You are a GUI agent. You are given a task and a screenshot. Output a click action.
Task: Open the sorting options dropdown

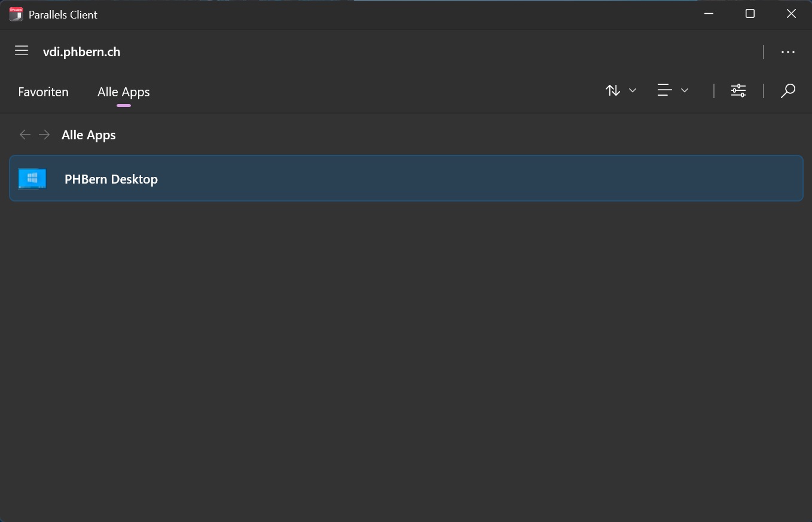(621, 90)
